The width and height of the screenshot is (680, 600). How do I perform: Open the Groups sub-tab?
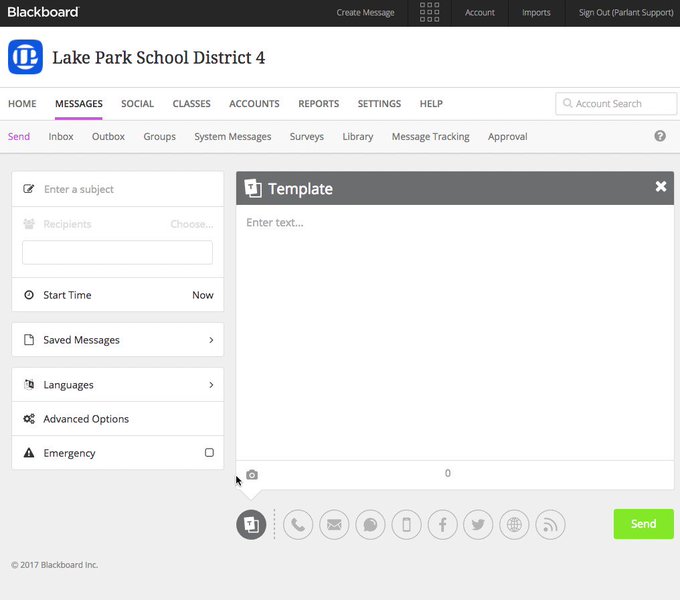coord(160,137)
